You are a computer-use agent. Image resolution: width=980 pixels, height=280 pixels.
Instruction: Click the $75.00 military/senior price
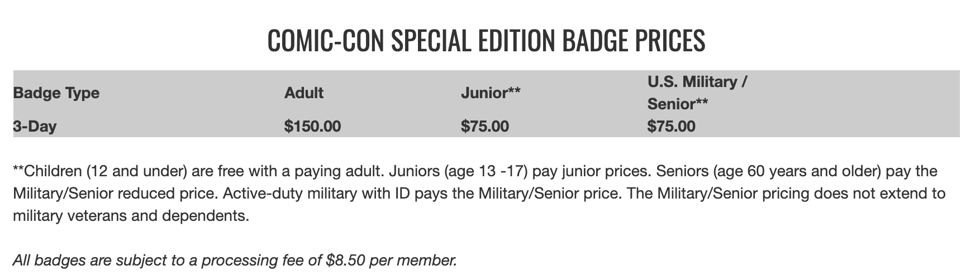[x=672, y=127]
